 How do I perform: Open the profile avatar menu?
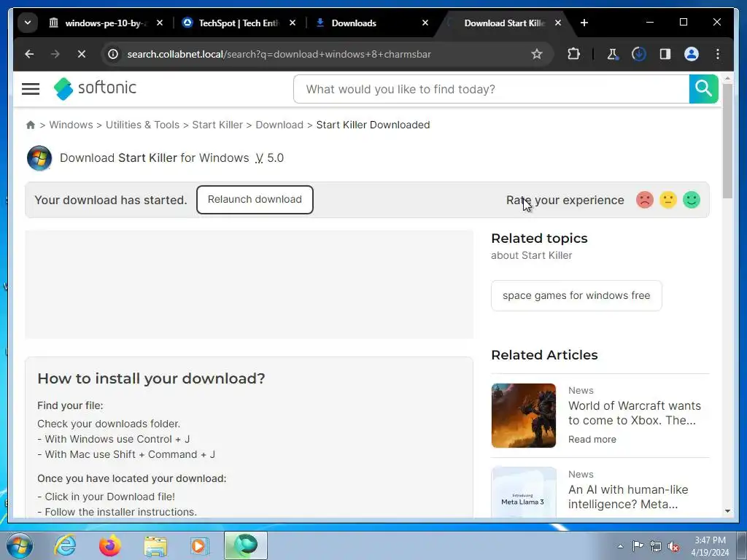(692, 54)
